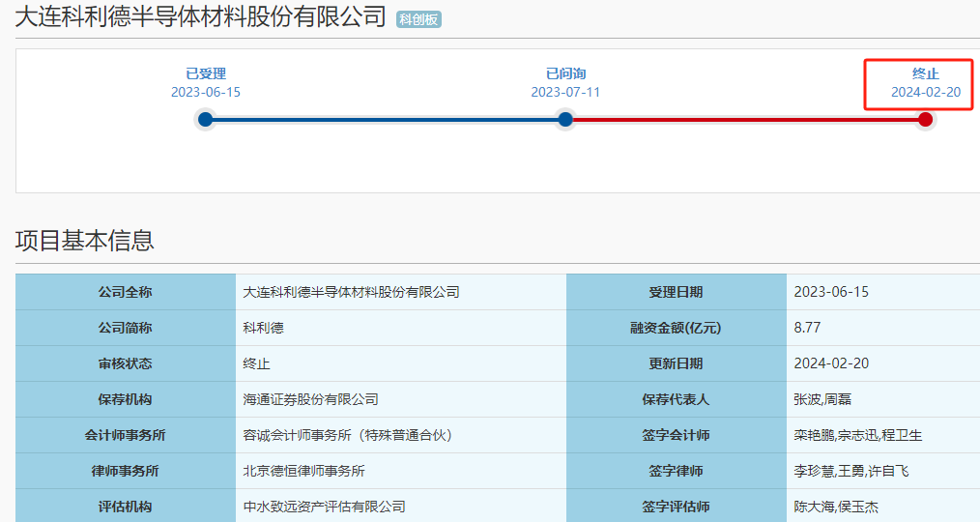Click 终止 value in 审核状态 row
980x522 pixels.
[256, 363]
